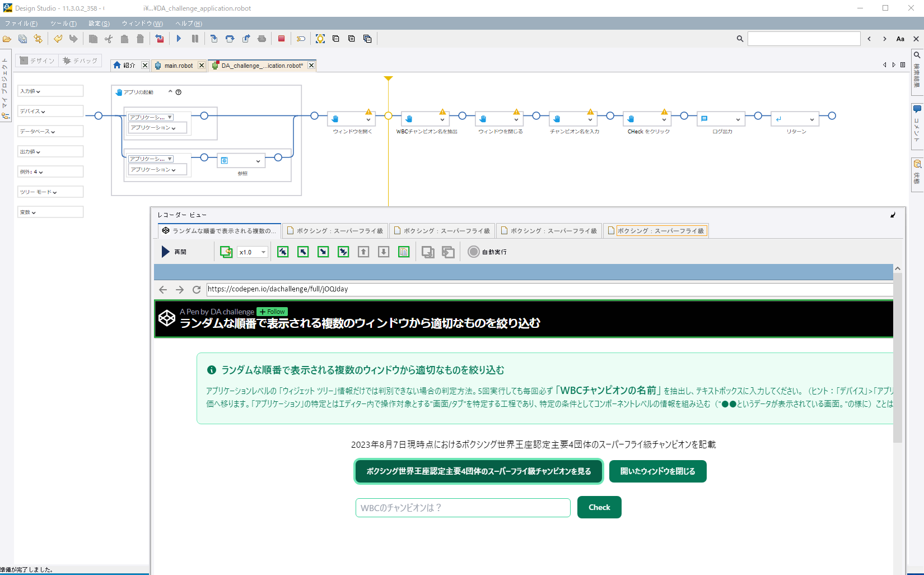Click the step out icon in the toolbar
Screen dimensions: 924x575
tap(246, 39)
